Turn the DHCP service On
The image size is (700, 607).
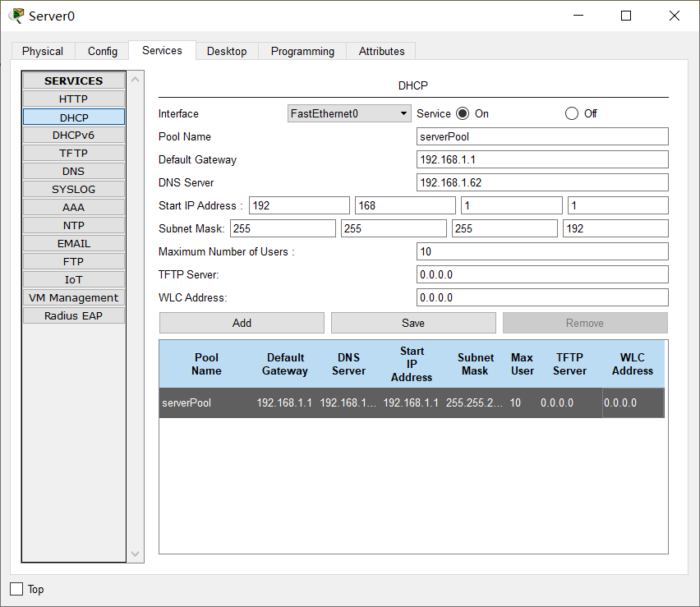click(463, 113)
